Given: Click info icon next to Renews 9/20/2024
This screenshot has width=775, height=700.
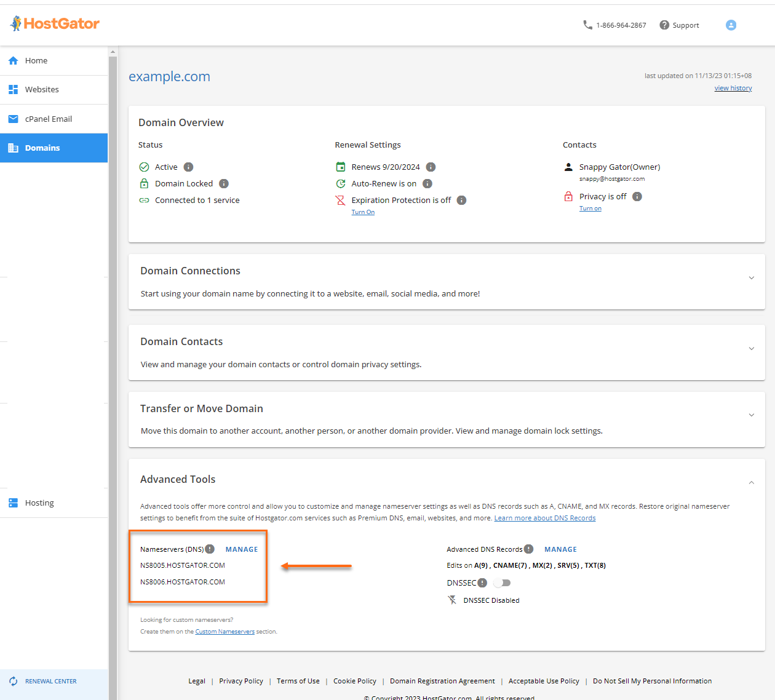Looking at the screenshot, I should pyautogui.click(x=431, y=167).
